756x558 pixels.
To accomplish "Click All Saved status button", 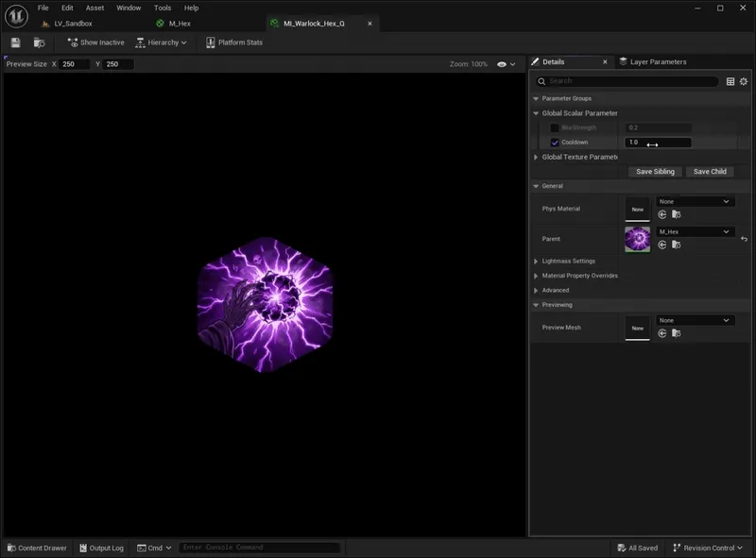I will tap(637, 548).
